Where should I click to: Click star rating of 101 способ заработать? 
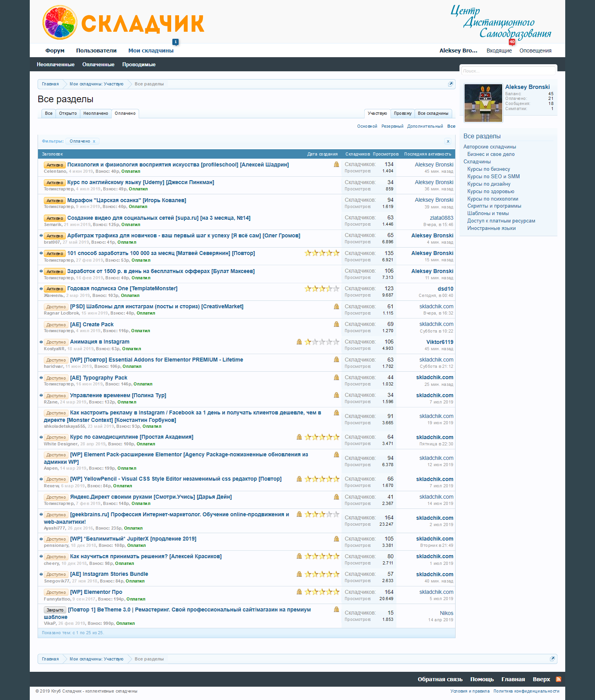322,253
